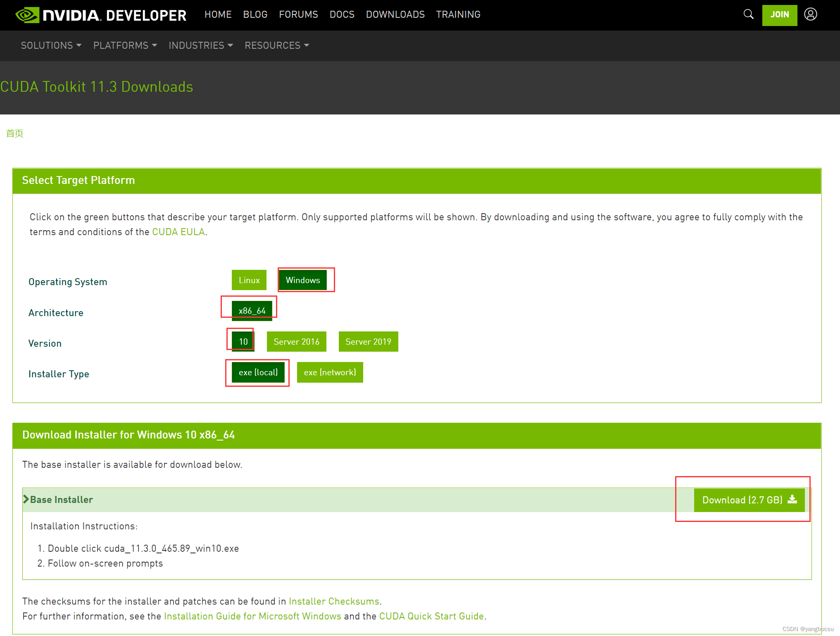The height and width of the screenshot is (636, 840).
Task: Open the CUDA EULA link
Action: pyautogui.click(x=178, y=232)
